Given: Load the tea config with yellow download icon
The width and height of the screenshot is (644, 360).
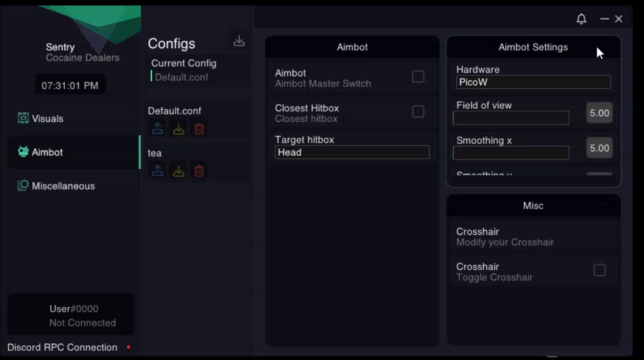Looking at the screenshot, I should coord(178,171).
